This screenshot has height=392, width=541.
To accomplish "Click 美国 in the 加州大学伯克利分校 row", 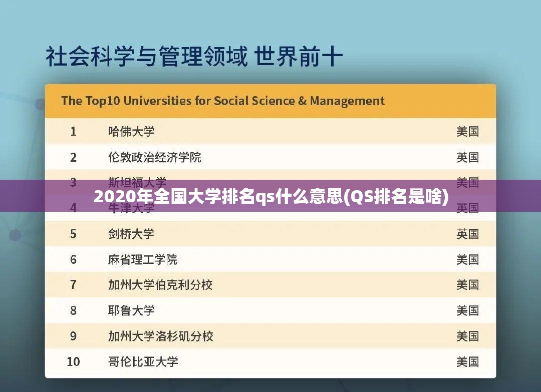I will [x=467, y=285].
